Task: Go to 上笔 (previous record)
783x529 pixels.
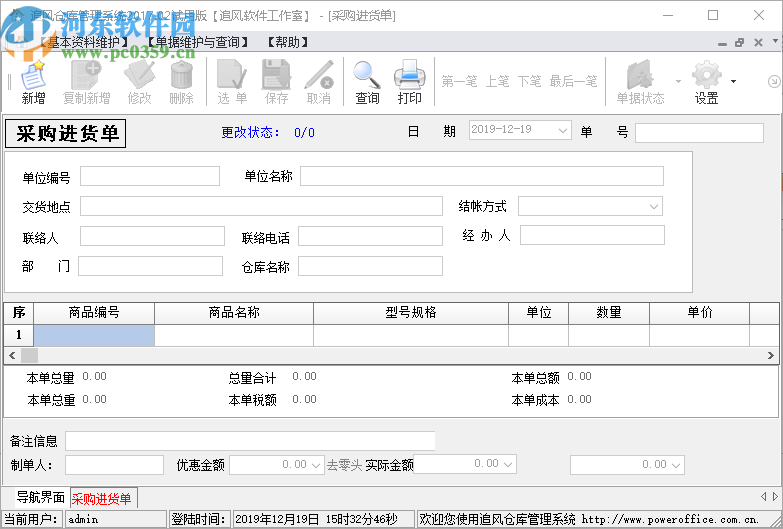Action: click(x=497, y=81)
